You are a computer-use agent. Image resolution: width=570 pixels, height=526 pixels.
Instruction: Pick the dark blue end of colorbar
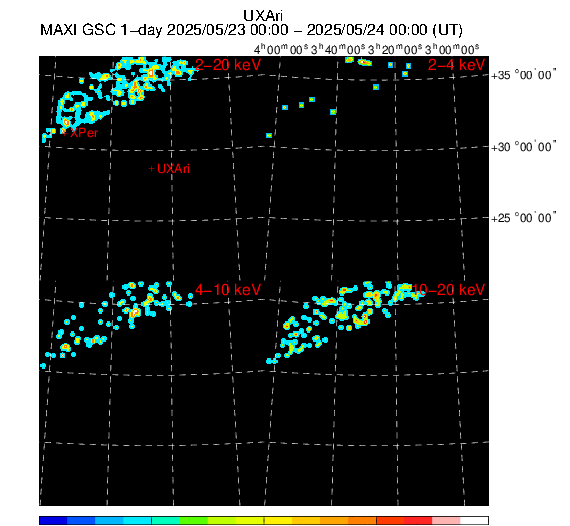pyautogui.click(x=53, y=520)
